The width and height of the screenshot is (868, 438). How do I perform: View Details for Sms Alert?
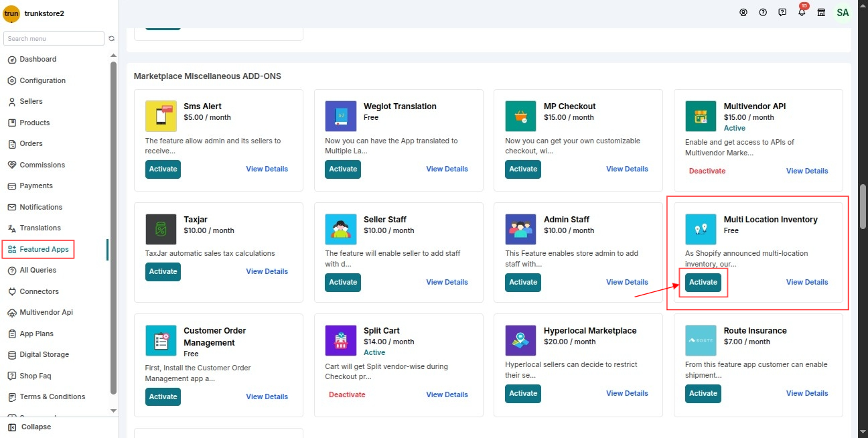pos(267,169)
